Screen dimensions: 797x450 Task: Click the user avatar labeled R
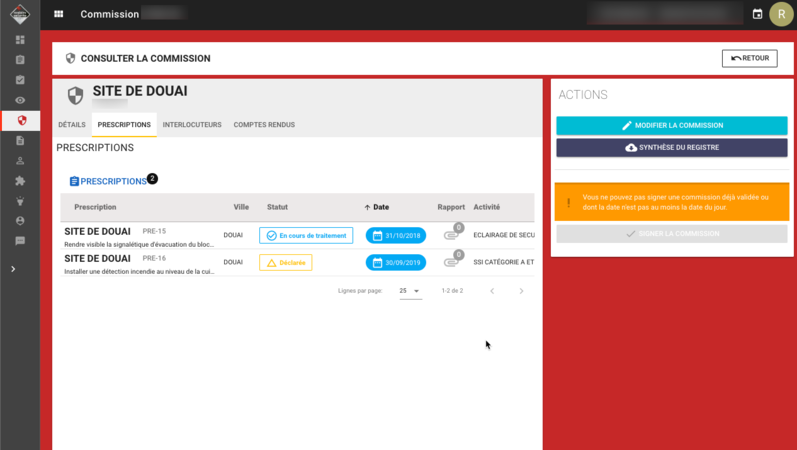pos(781,14)
